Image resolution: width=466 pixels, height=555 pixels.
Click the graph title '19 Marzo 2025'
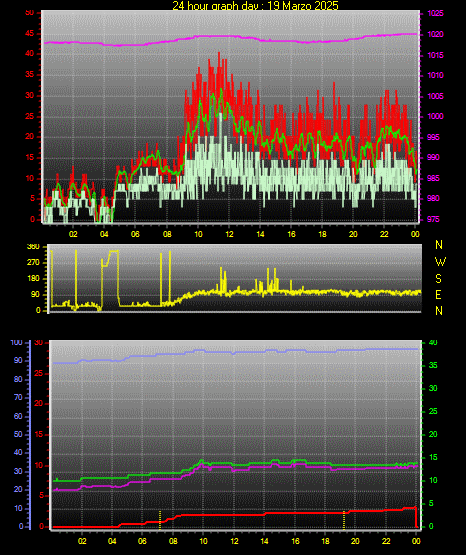(303, 5)
